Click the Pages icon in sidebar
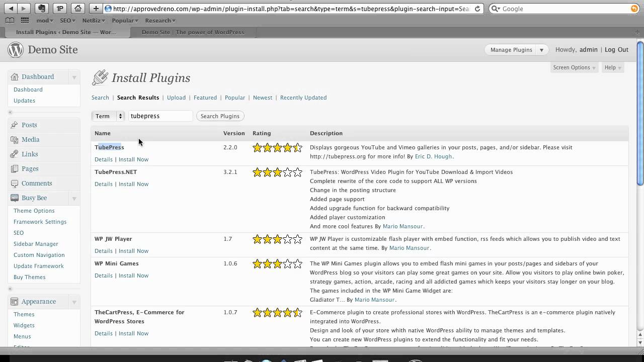The image size is (644, 362). click(15, 169)
